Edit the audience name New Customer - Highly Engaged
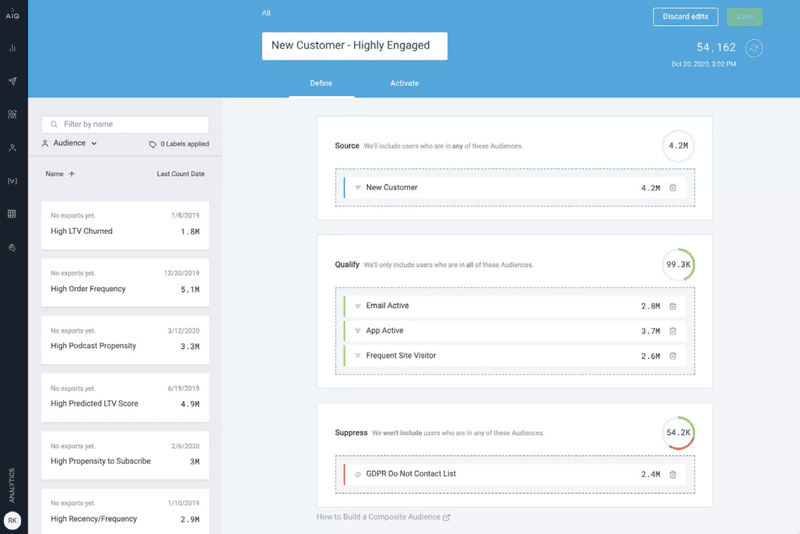Image resolution: width=800 pixels, height=534 pixels. [x=355, y=46]
